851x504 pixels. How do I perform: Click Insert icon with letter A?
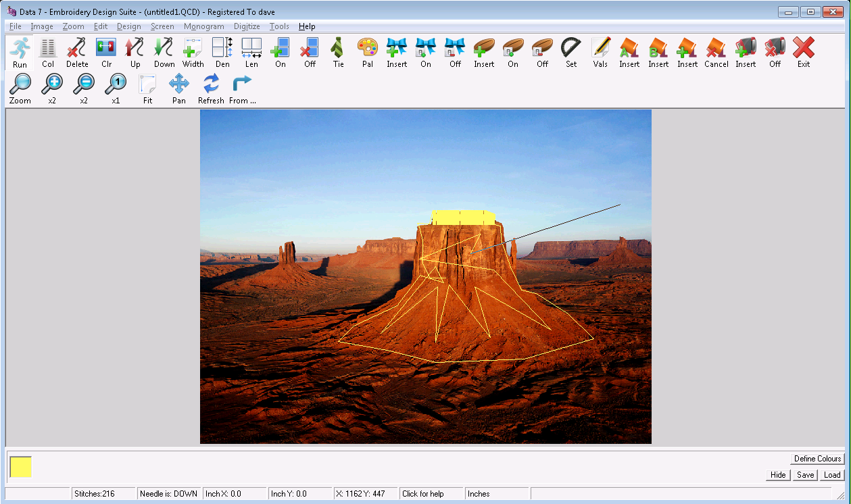click(629, 48)
